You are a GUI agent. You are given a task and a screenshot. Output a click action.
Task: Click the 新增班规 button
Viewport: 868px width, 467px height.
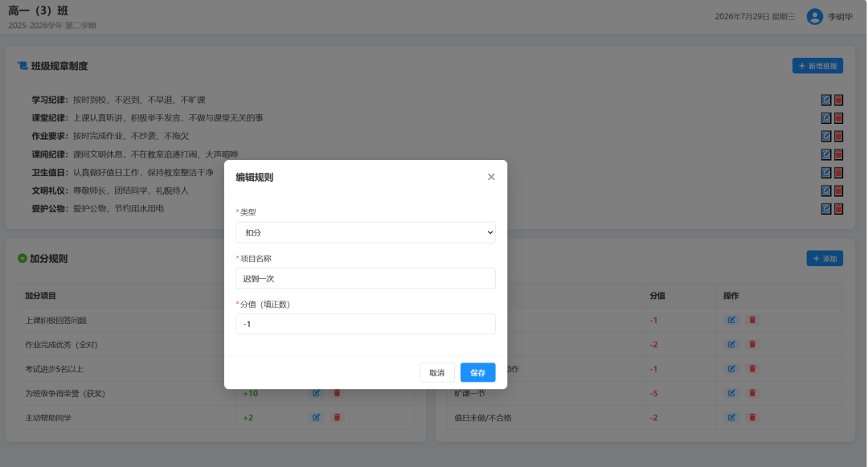817,66
